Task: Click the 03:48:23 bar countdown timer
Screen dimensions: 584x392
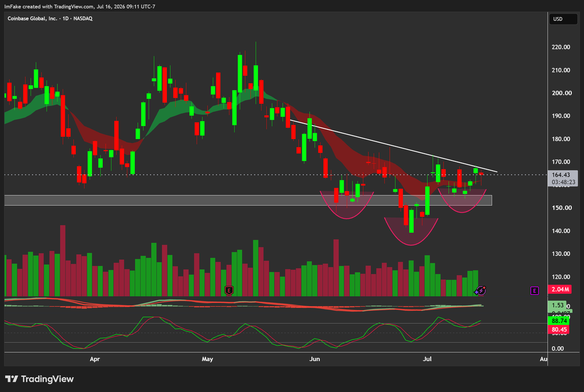Action: pyautogui.click(x=564, y=182)
